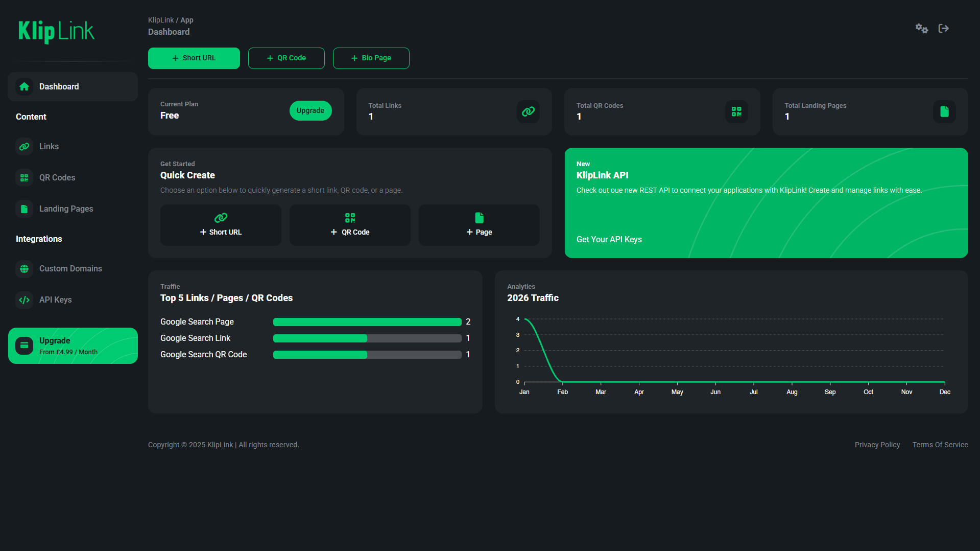
Task: Open the Bio Page creation tab
Action: coord(371,58)
